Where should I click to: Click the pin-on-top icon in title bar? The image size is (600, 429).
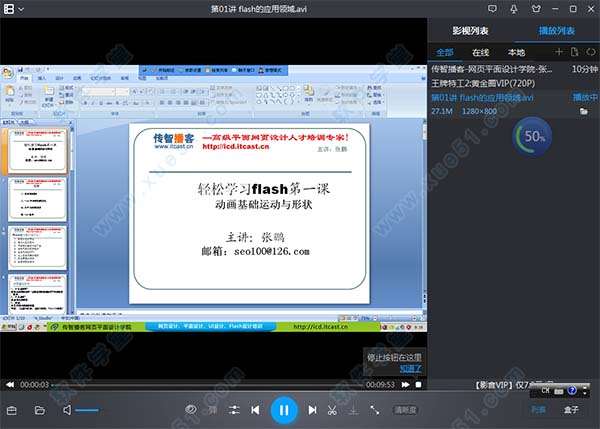(x=514, y=9)
